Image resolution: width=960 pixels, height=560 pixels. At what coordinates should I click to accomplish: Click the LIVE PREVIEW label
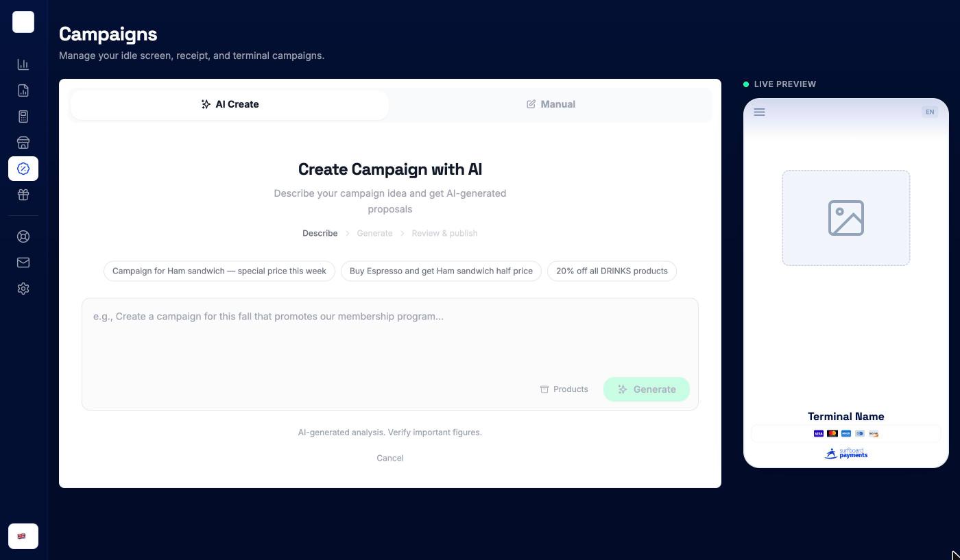pyautogui.click(x=785, y=84)
